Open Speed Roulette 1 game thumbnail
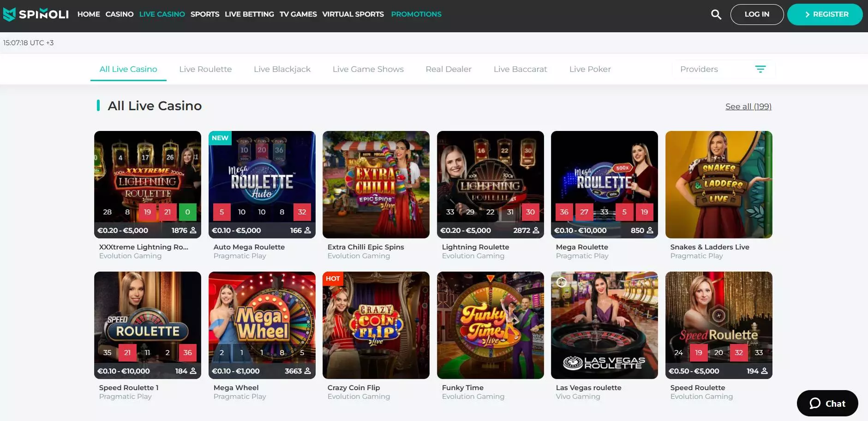This screenshot has width=868, height=421. 148,325
